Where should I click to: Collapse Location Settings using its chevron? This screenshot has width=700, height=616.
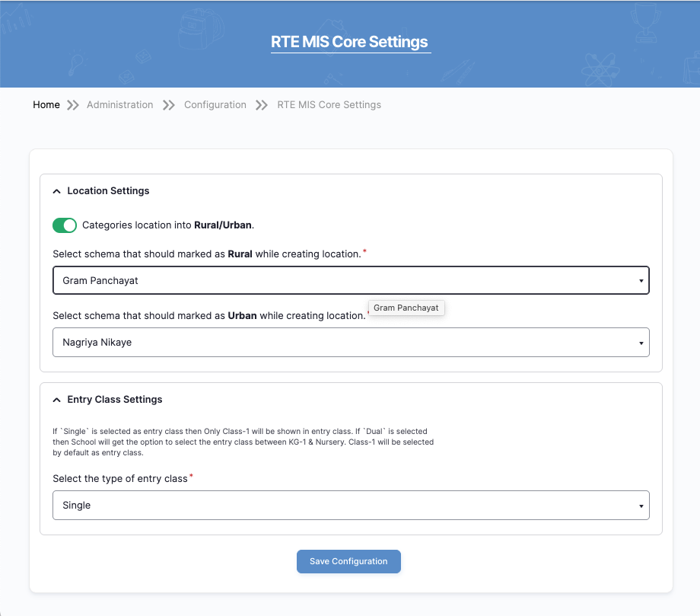[x=57, y=191]
